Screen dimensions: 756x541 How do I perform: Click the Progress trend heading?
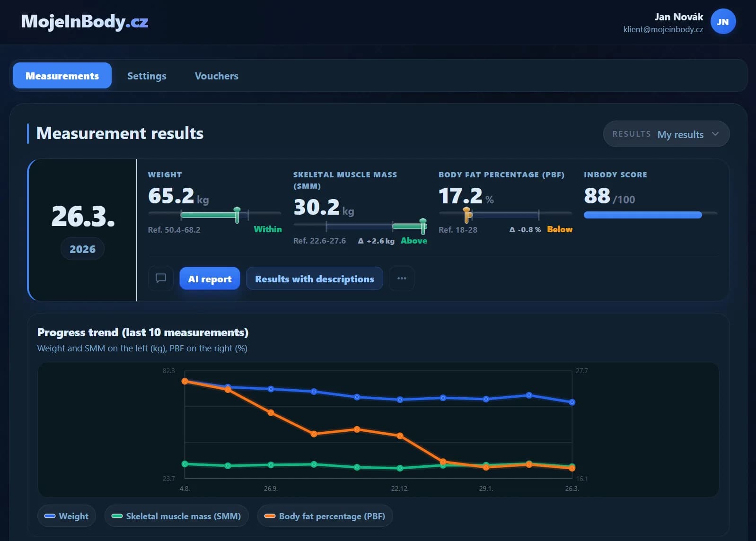143,332
